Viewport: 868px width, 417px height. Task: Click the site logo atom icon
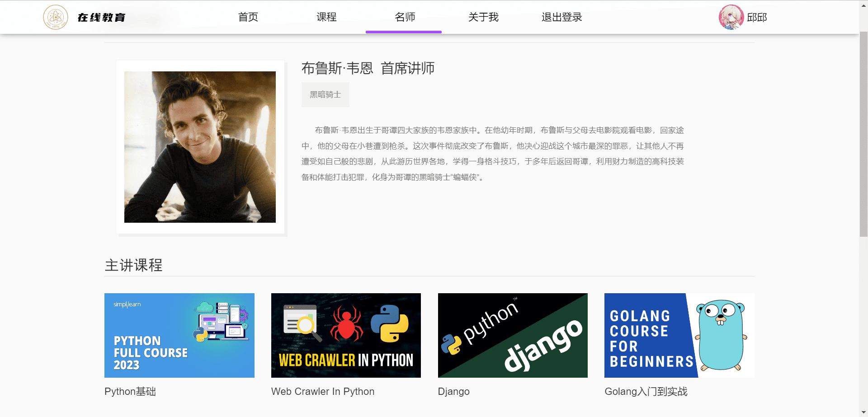pyautogui.click(x=55, y=17)
